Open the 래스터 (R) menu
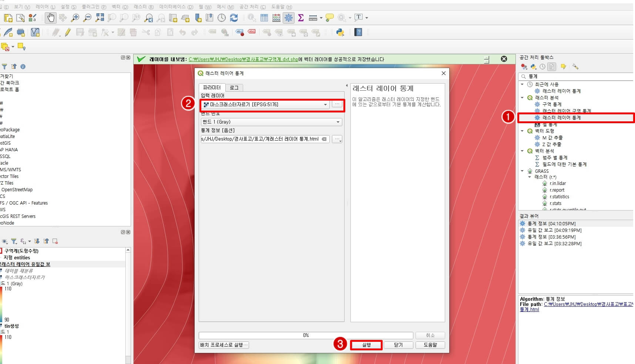The width and height of the screenshot is (635, 364). click(144, 7)
